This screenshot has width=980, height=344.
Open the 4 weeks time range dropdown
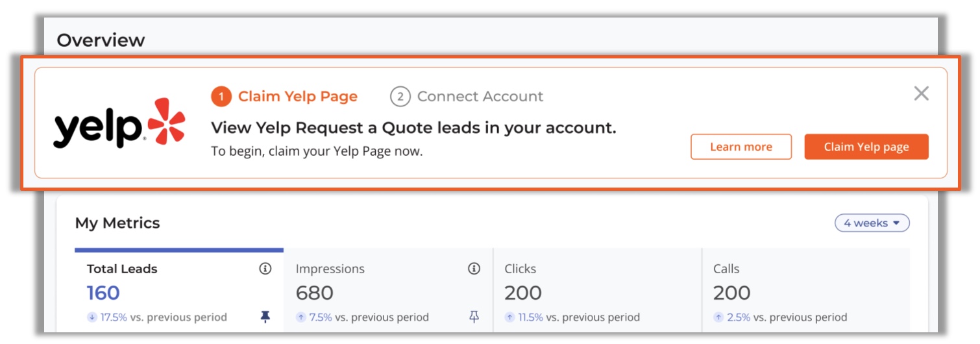(872, 223)
